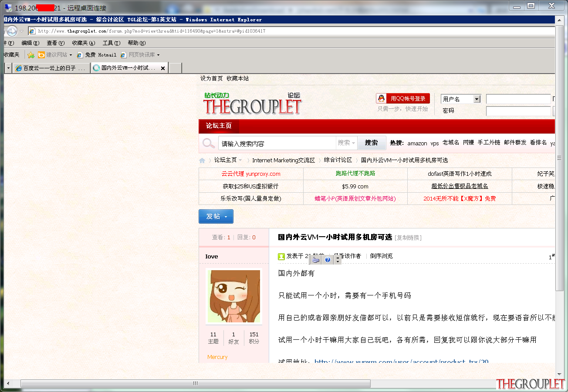Click 论坛主页 in the breadcrumb
568x392 pixels.
pos(225,160)
